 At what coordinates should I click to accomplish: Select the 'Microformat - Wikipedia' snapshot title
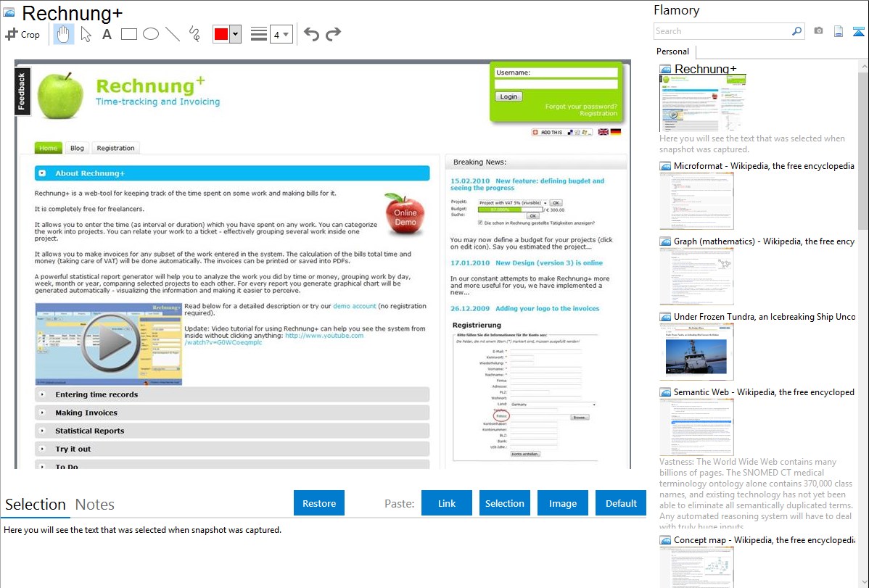[764, 166]
